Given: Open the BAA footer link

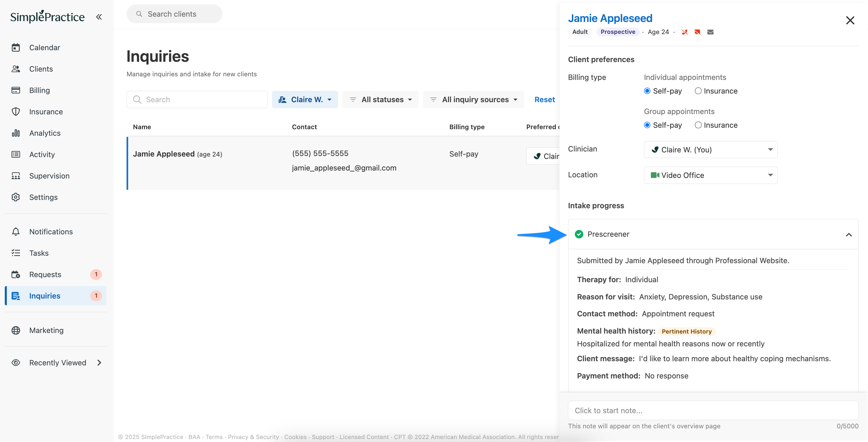Looking at the screenshot, I should click(194, 437).
